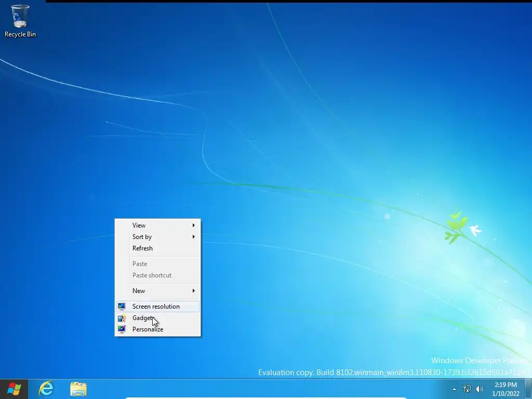Open Gadgets from context menu
The image size is (532, 399).
(x=158, y=318)
